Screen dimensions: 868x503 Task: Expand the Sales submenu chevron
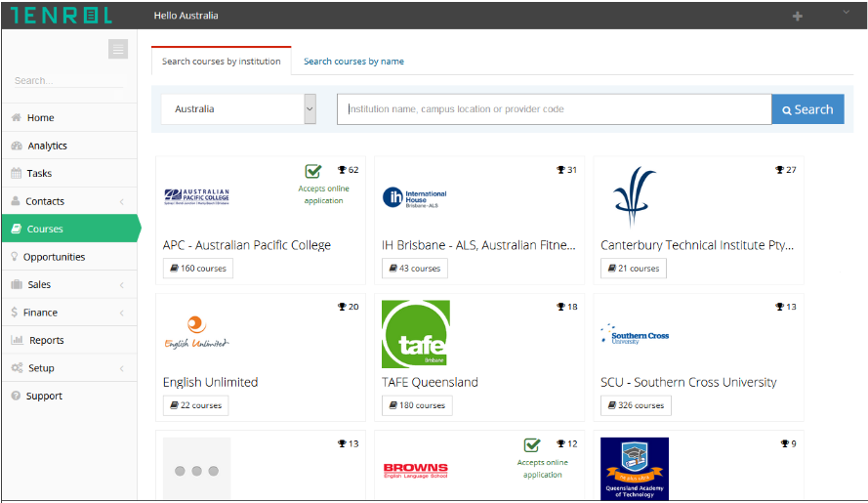pos(122,285)
